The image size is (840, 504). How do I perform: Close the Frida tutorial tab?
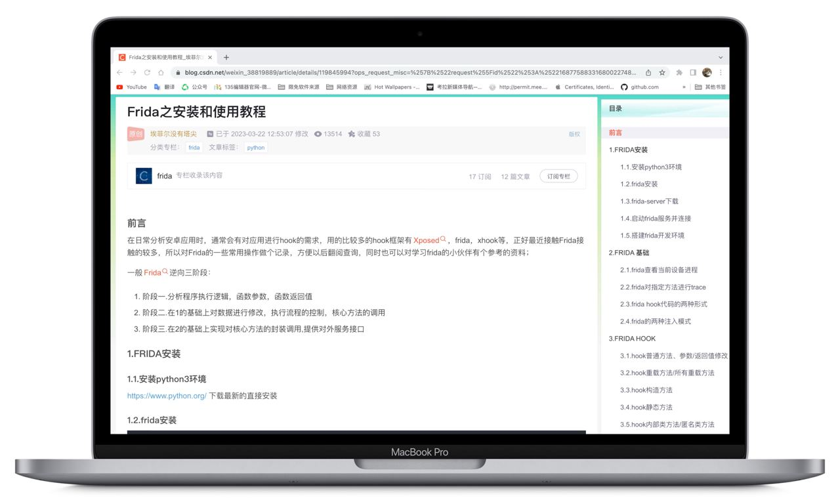210,58
